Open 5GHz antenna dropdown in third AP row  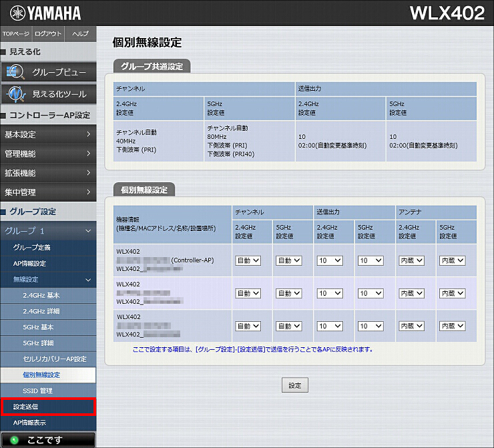[453, 326]
